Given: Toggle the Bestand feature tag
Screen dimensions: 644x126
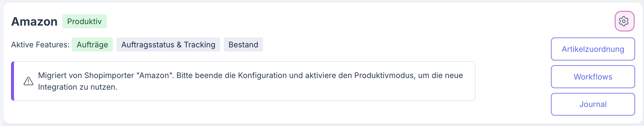Looking at the screenshot, I should coord(243,45).
